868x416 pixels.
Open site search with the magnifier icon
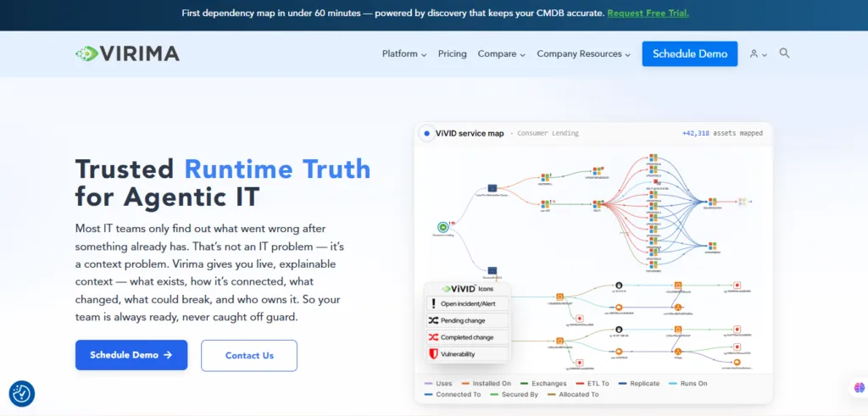[x=784, y=53]
